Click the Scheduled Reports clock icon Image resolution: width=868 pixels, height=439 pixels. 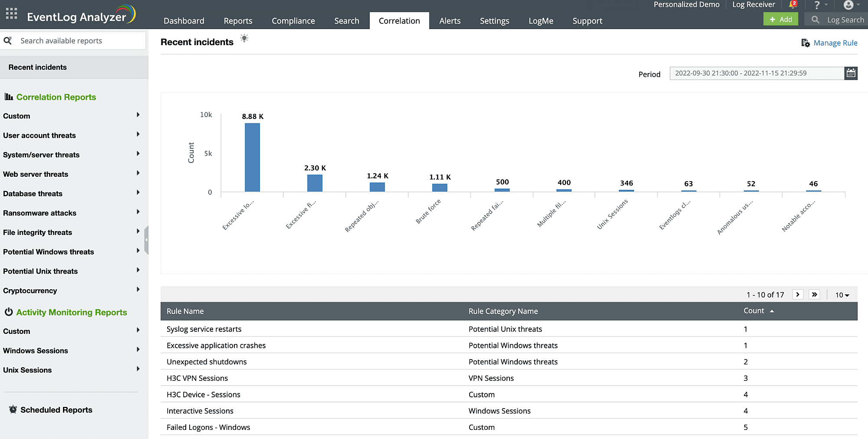pos(12,409)
